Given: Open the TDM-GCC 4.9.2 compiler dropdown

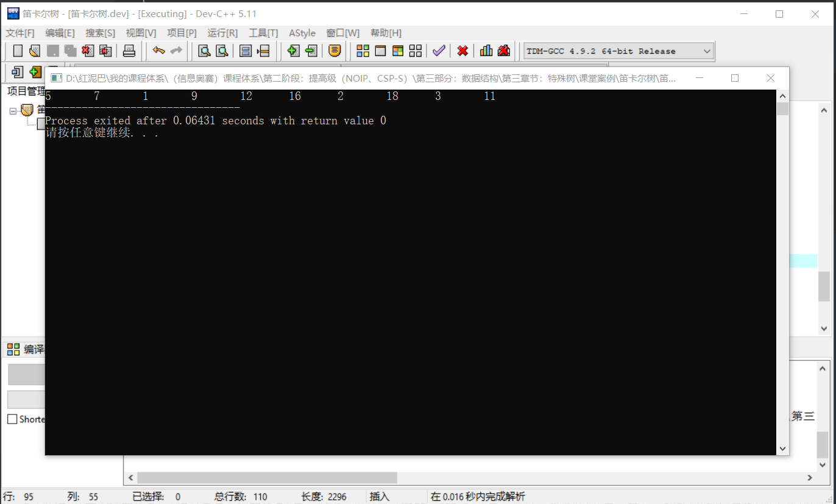Looking at the screenshot, I should [618, 51].
